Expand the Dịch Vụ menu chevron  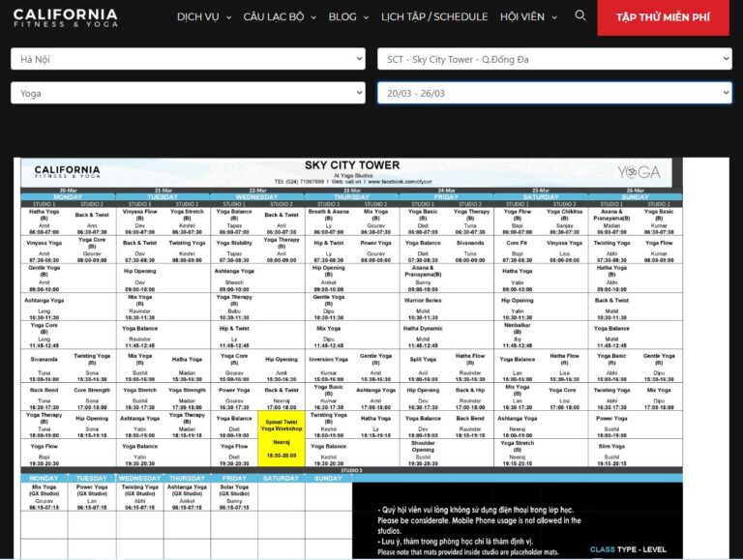pos(229,17)
